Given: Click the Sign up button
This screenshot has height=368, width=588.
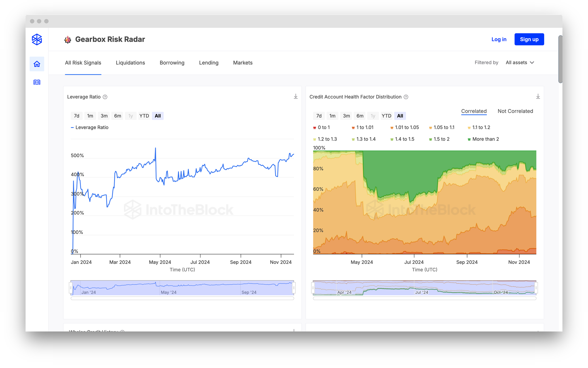Looking at the screenshot, I should (x=529, y=39).
